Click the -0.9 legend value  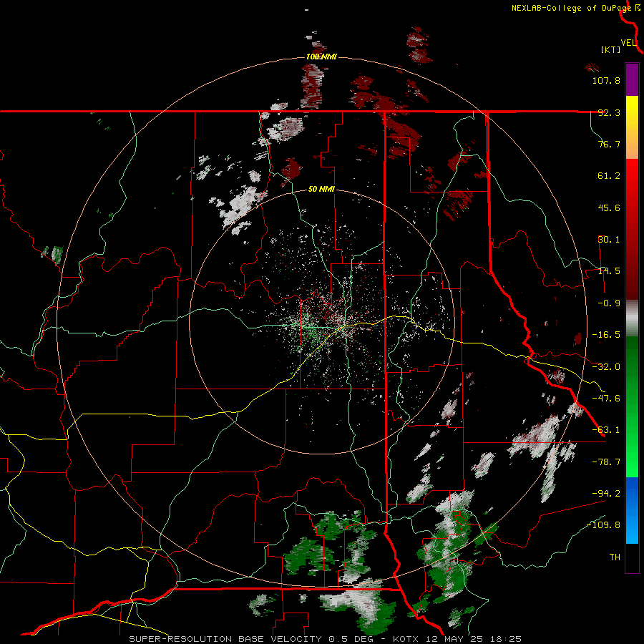pyautogui.click(x=609, y=303)
